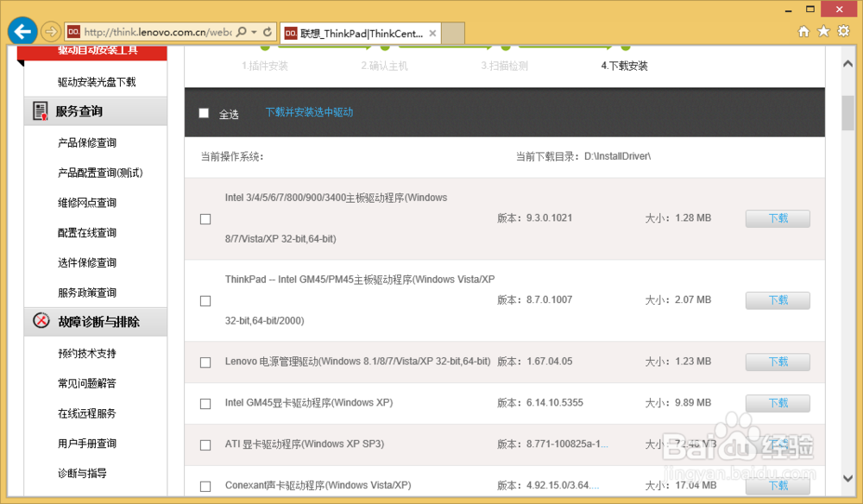Click the 当前操作系统 label
This screenshot has width=863, height=504.
click(x=232, y=157)
